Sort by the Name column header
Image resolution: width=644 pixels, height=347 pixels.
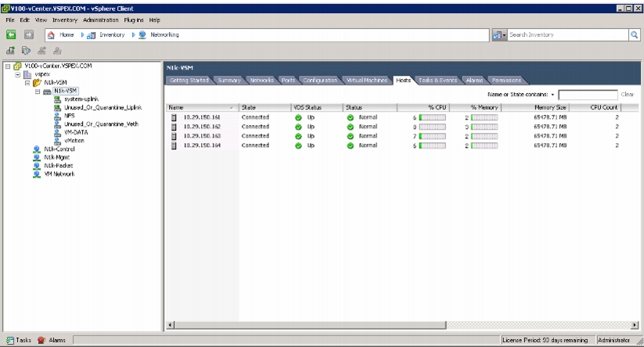(202, 108)
